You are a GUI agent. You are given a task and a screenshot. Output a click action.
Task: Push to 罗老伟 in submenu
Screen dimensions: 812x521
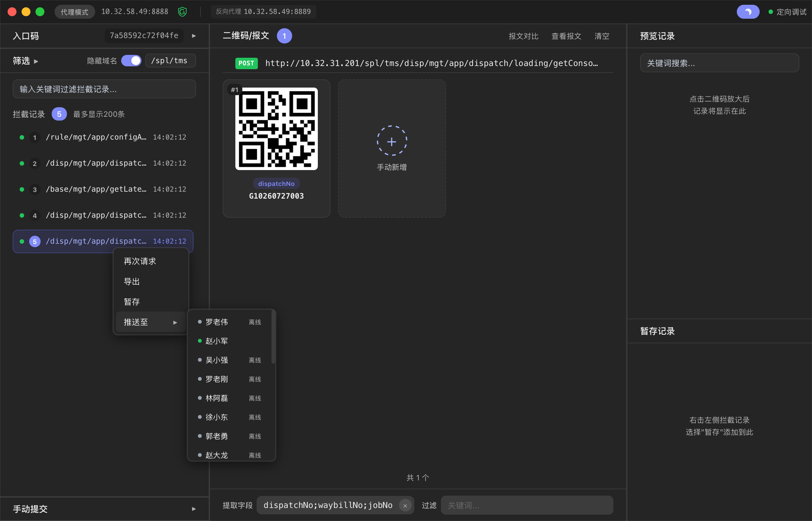click(x=230, y=322)
